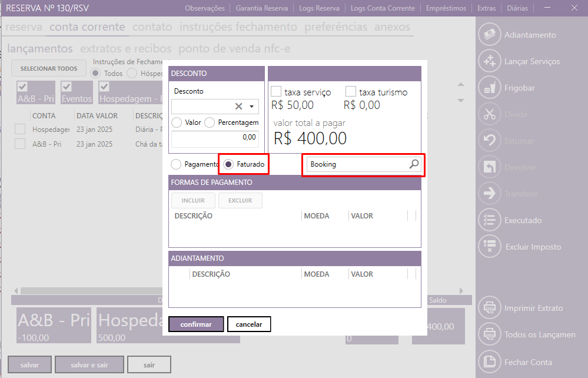Expand the Desconto dropdown arrow

[x=251, y=107]
